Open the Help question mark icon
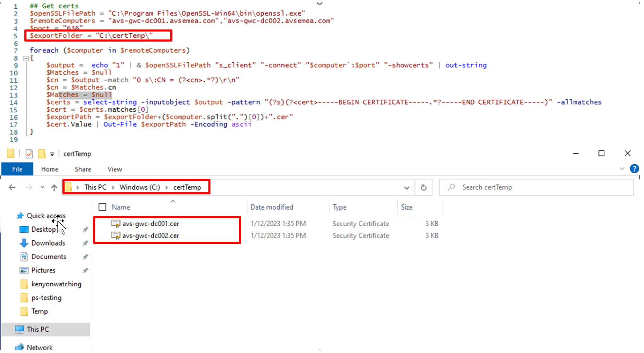Image resolution: width=644 pixels, height=353 pixels. click(x=634, y=169)
